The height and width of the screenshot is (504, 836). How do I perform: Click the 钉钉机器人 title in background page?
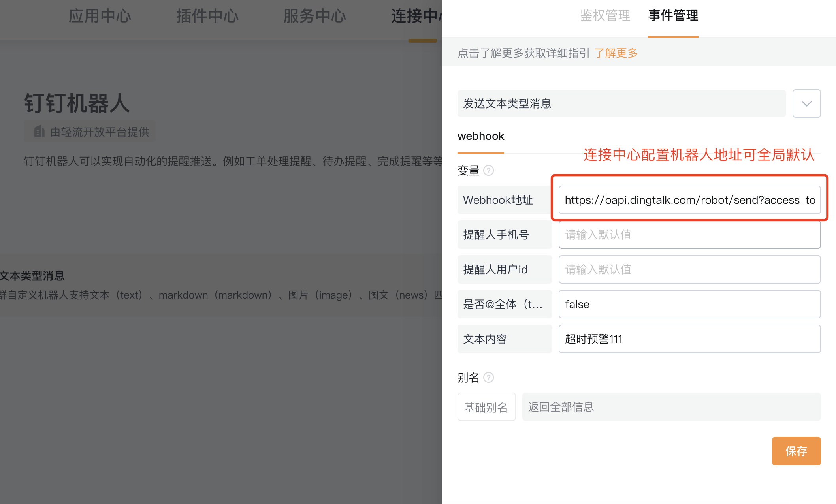(x=77, y=103)
